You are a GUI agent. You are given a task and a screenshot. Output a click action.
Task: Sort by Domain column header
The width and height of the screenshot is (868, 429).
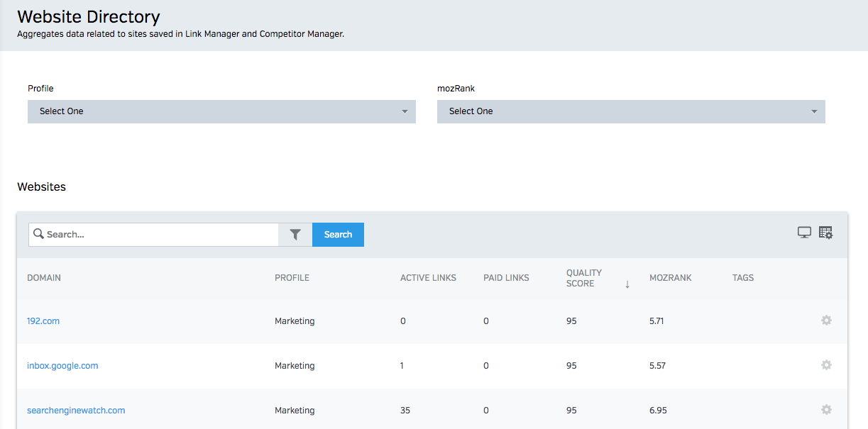(44, 278)
